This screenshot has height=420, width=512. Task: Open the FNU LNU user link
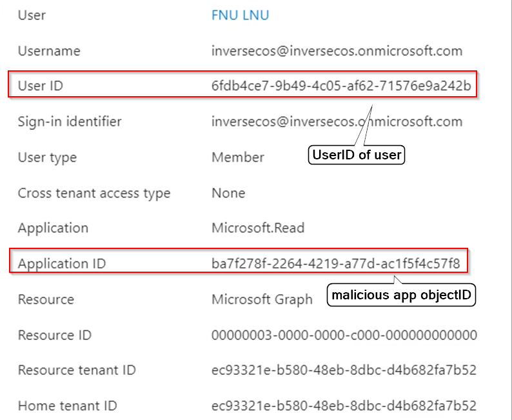point(240,15)
